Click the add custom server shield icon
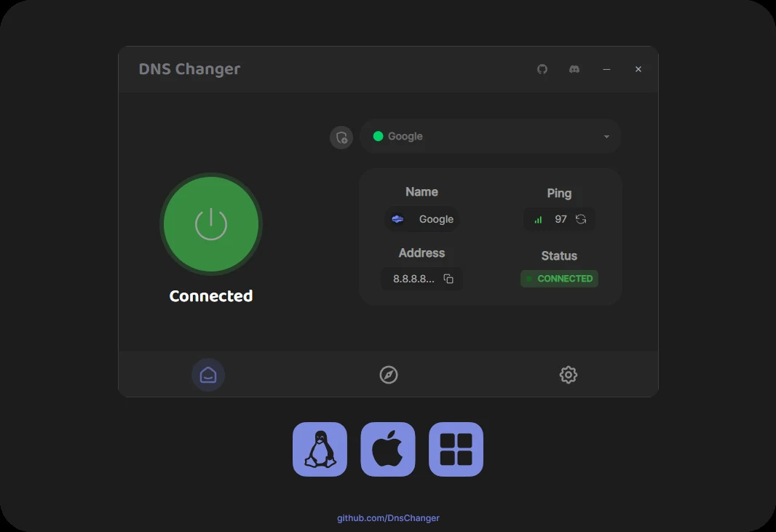Image resolution: width=776 pixels, height=532 pixels. pos(341,137)
